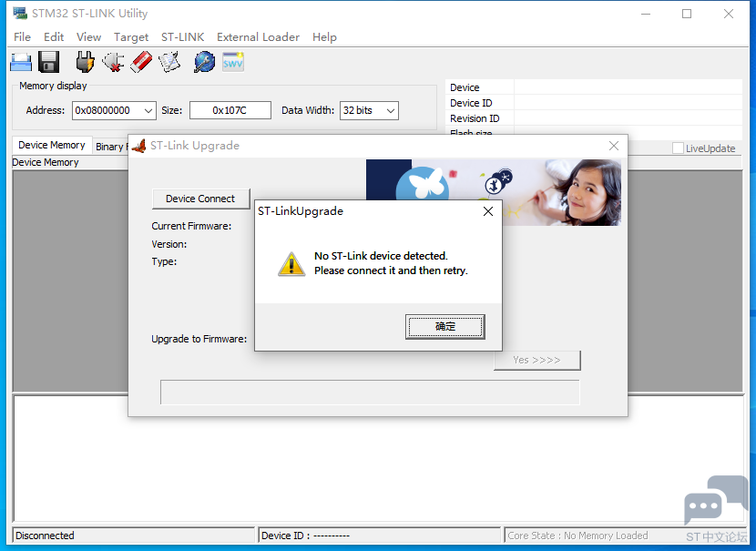This screenshot has height=551, width=756.
Task: Click the STM32 ST-LINK Utility title icon
Action: (x=20, y=13)
